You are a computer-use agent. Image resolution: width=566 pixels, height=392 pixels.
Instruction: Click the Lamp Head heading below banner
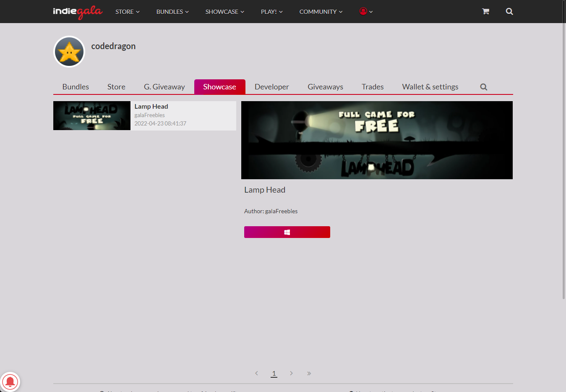click(x=265, y=190)
